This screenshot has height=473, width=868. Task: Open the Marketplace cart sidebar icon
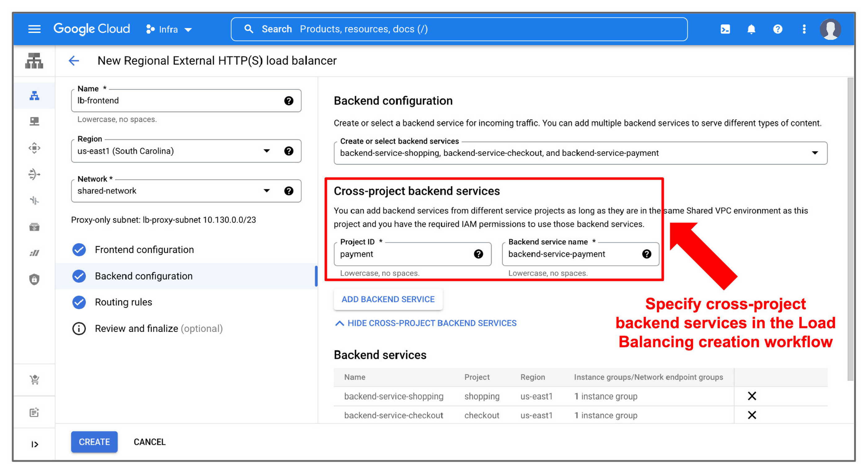(x=34, y=380)
